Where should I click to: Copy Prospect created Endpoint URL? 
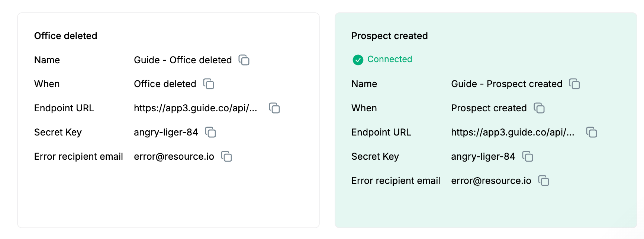pyautogui.click(x=592, y=132)
